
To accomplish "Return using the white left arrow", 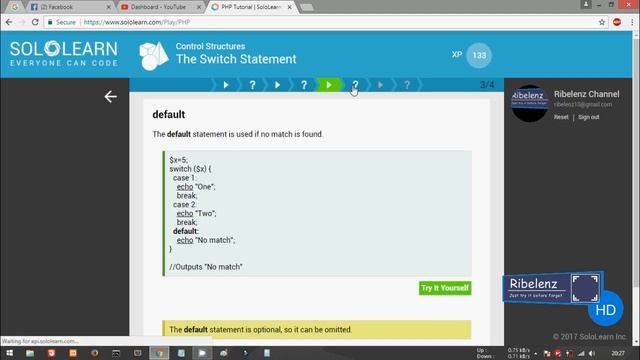I will point(110,97).
